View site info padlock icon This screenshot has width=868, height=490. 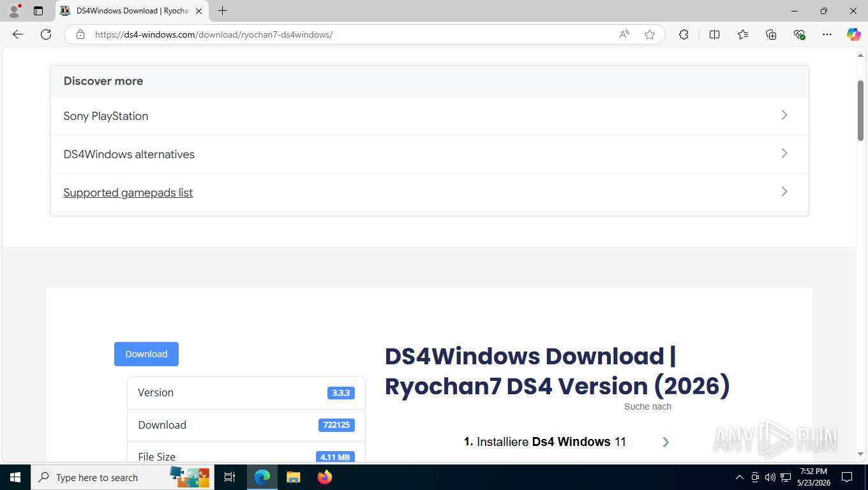pyautogui.click(x=80, y=34)
